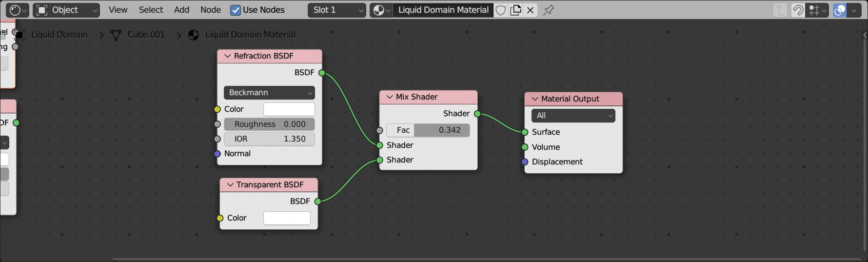The width and height of the screenshot is (868, 262).
Task: Open the Slot 1 dropdown
Action: 337,10
